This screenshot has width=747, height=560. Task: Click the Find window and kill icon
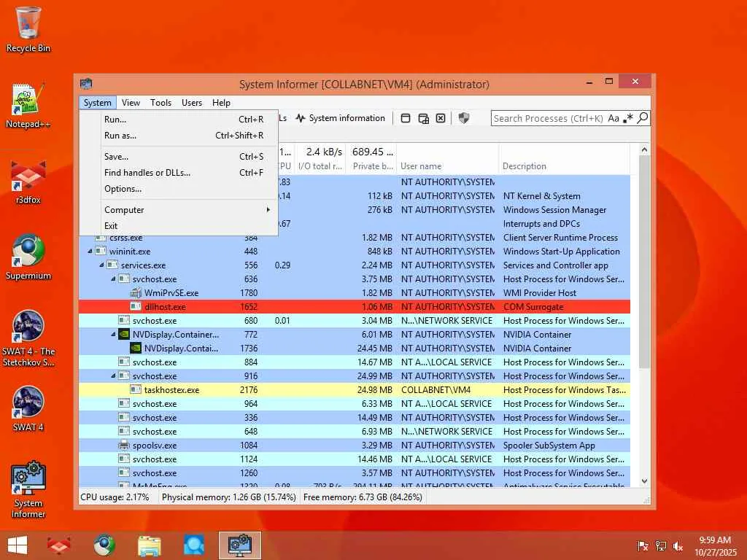pyautogui.click(x=441, y=118)
